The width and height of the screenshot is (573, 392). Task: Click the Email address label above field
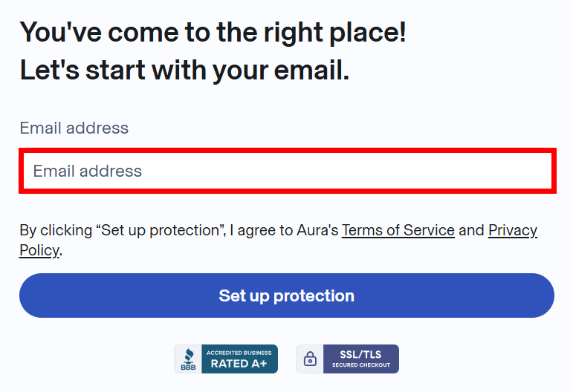[x=74, y=128]
